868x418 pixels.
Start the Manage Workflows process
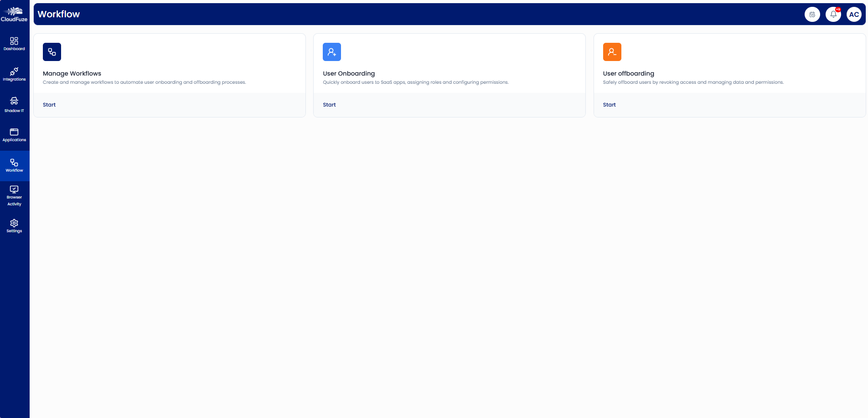[49, 105]
